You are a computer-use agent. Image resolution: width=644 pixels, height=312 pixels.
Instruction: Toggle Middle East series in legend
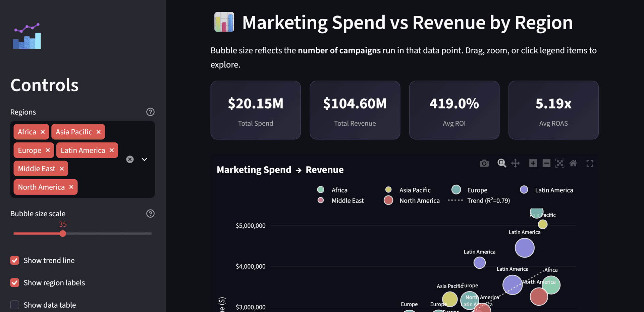[x=340, y=200]
